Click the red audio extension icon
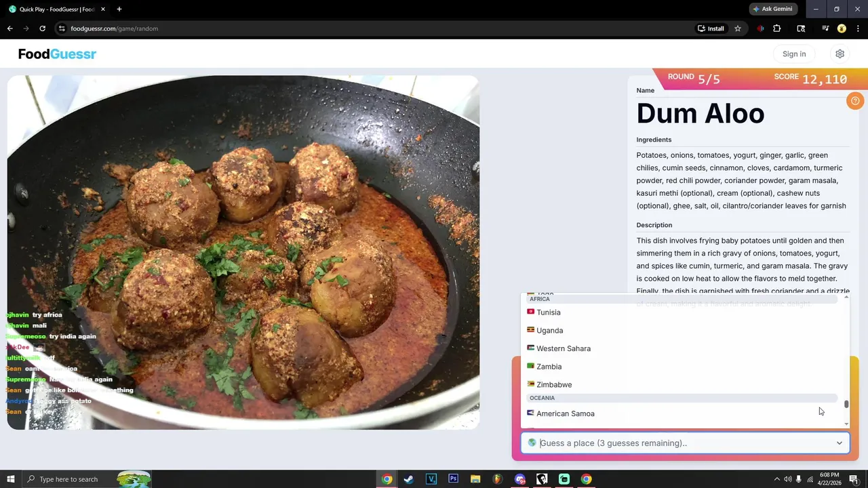The image size is (868, 488). tap(760, 28)
